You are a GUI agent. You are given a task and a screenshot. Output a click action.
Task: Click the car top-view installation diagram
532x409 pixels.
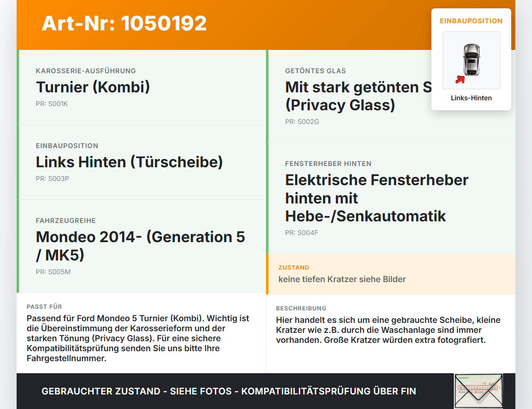pyautogui.click(x=471, y=60)
